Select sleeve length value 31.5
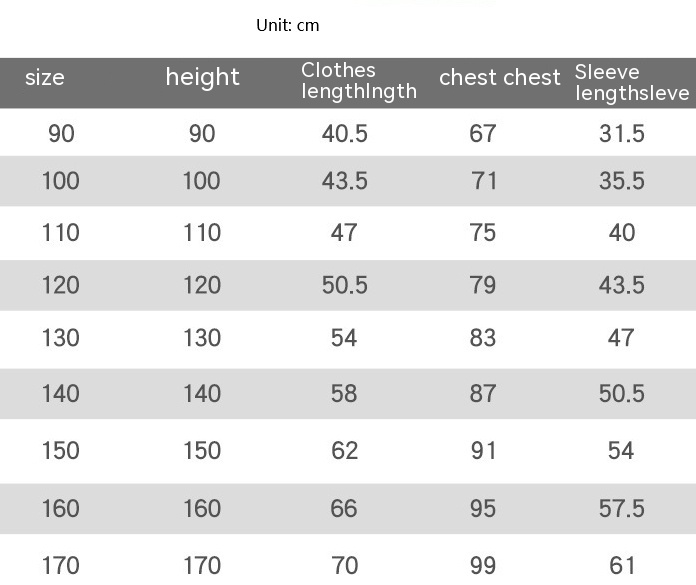This screenshot has width=696, height=585. [x=621, y=134]
